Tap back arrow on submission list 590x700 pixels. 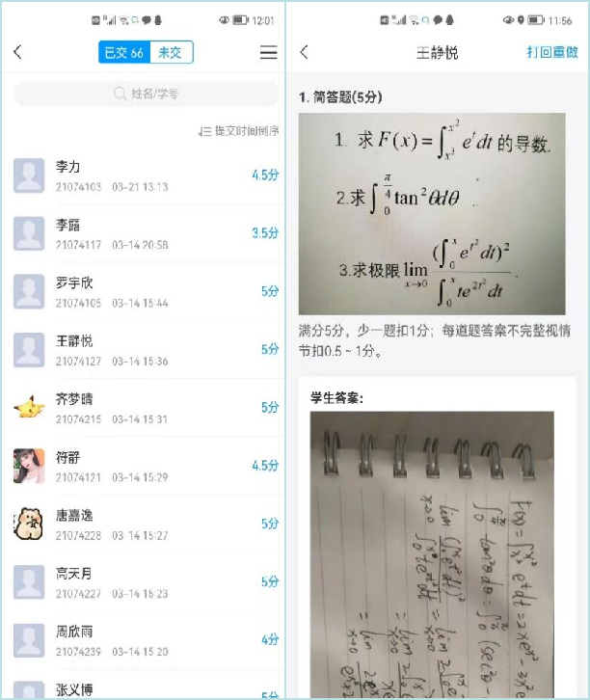coord(18,52)
